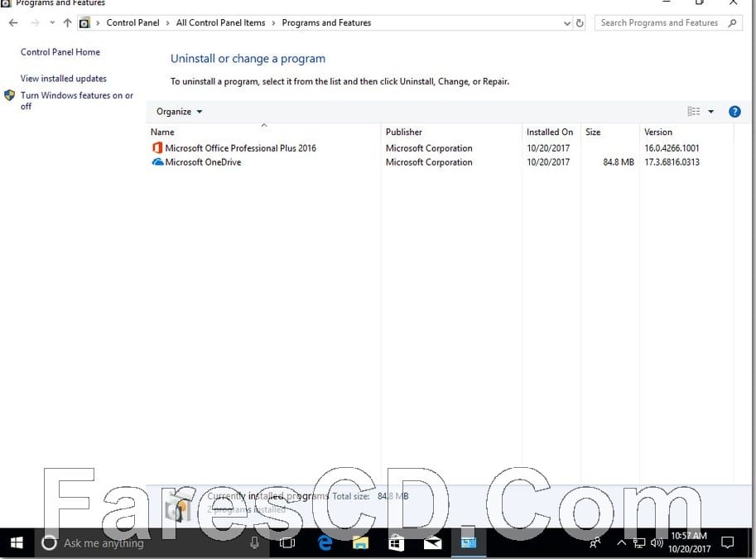Click the OneDrive cloud icon

157,162
